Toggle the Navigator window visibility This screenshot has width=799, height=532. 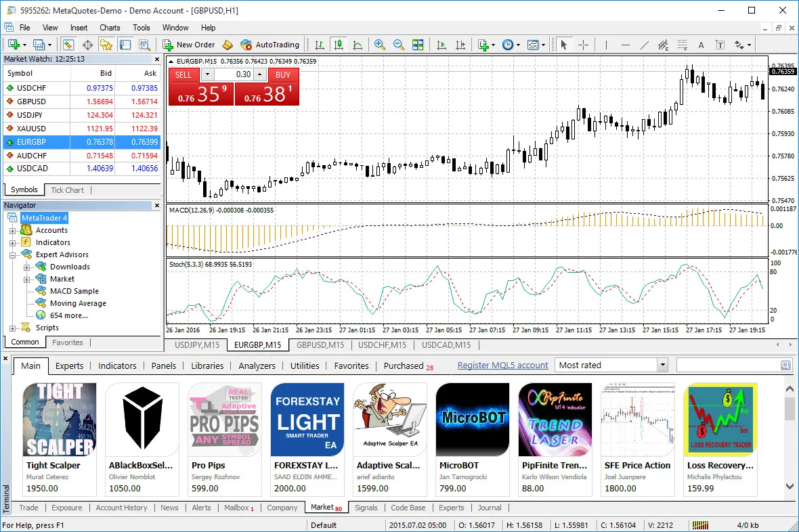(106, 45)
